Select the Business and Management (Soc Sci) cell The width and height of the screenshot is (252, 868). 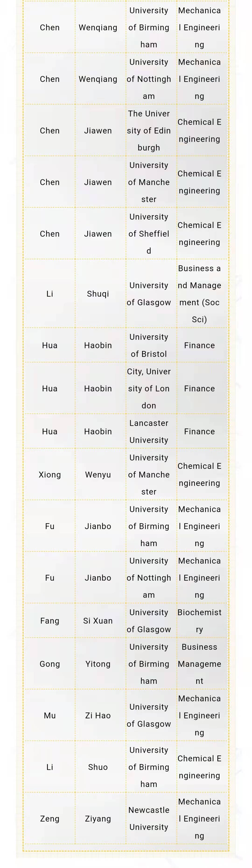(x=199, y=294)
